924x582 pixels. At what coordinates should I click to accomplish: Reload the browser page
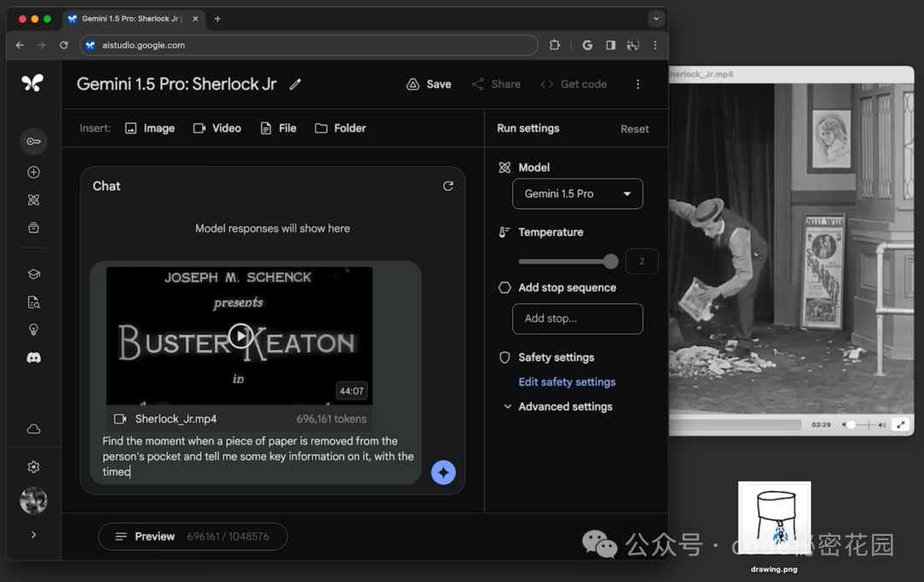[63, 45]
